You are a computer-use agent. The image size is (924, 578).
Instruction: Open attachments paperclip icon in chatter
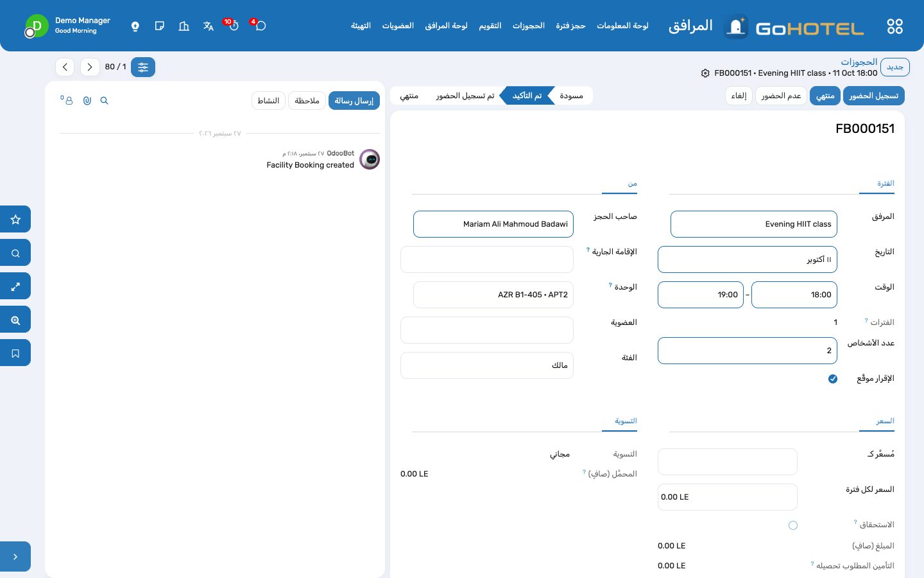tap(87, 101)
